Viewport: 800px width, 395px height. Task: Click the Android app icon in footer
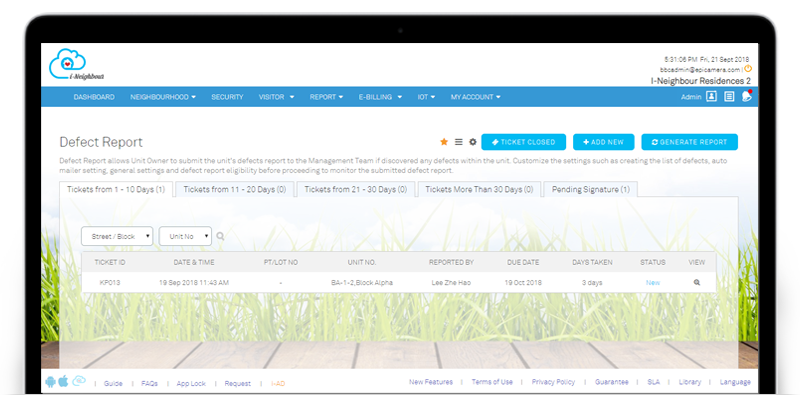coord(50,382)
